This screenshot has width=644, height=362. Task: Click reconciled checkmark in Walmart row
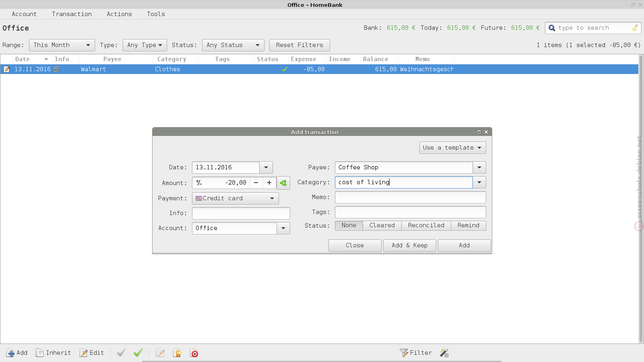(x=285, y=69)
